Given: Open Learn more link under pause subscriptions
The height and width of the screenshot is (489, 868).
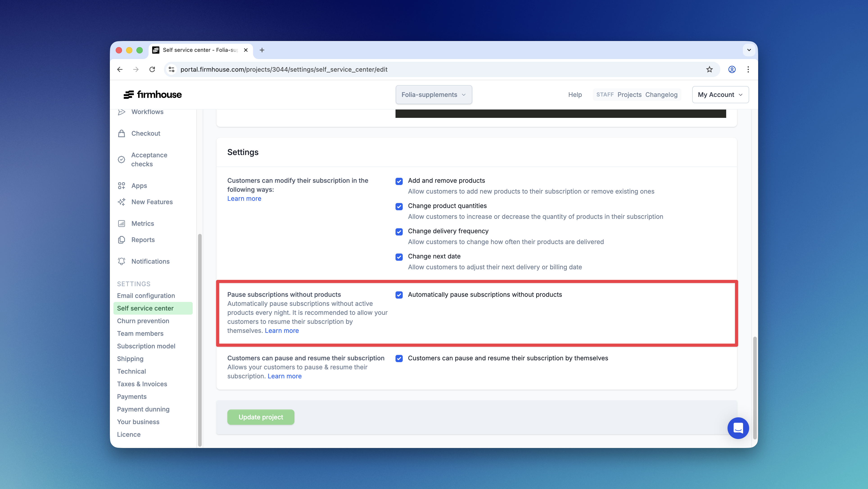Looking at the screenshot, I should 282,331.
